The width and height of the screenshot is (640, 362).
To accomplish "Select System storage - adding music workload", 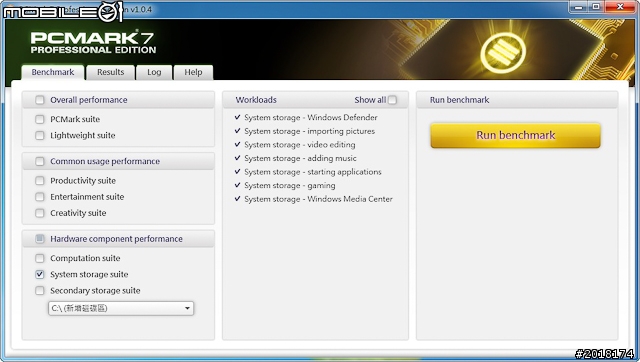I will 300,158.
